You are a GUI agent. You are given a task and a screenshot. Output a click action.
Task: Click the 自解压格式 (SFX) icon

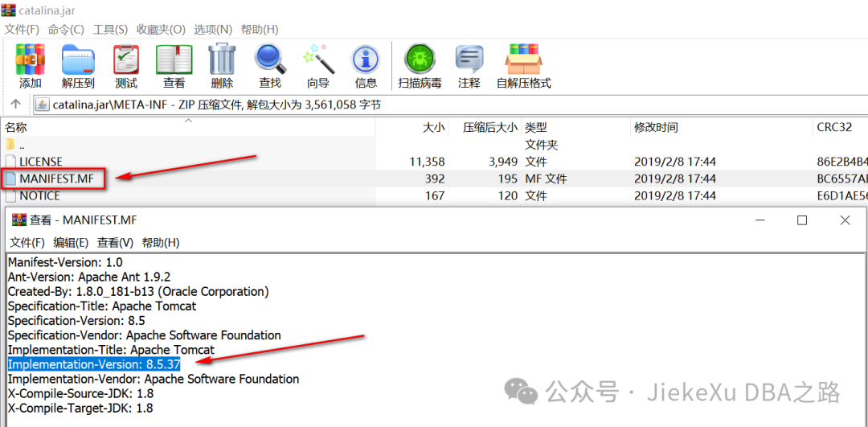point(523,66)
